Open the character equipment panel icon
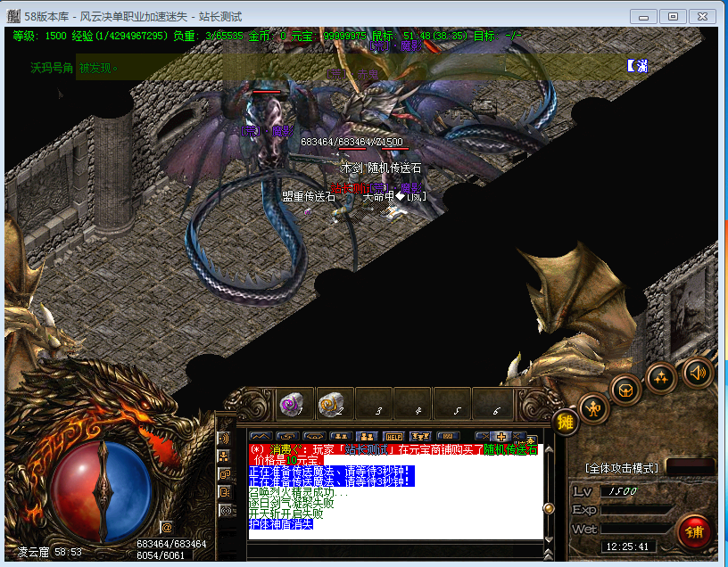Viewport: 728px width, 567px height. tap(593, 408)
